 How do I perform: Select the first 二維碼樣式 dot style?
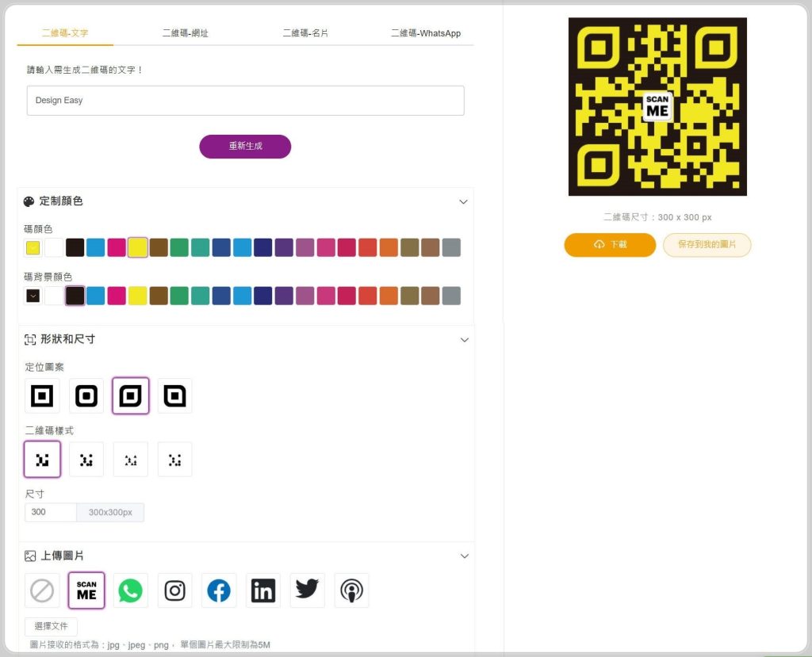42,459
